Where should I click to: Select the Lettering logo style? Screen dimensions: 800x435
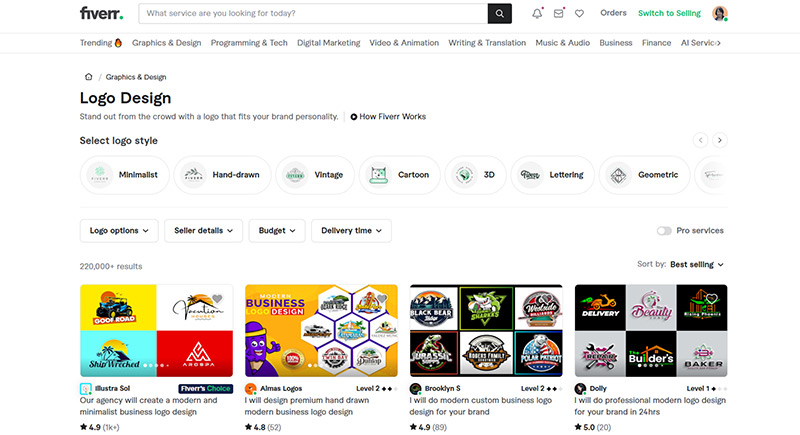tap(553, 175)
